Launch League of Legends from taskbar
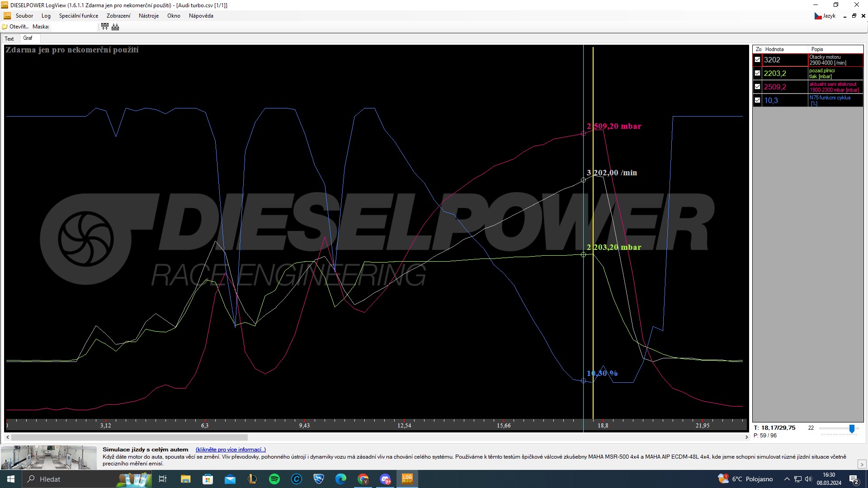Viewport: 868px width, 488px height. pyautogui.click(x=252, y=479)
